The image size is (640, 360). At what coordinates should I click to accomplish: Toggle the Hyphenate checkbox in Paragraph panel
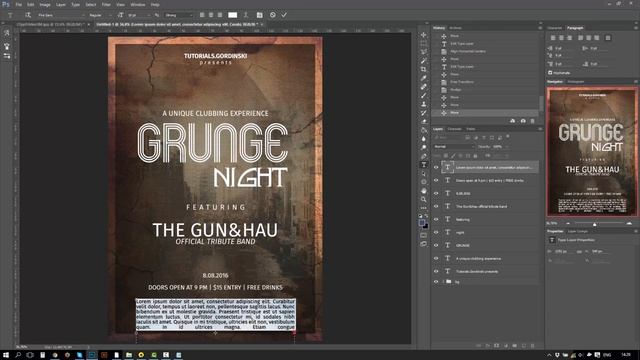tap(550, 73)
